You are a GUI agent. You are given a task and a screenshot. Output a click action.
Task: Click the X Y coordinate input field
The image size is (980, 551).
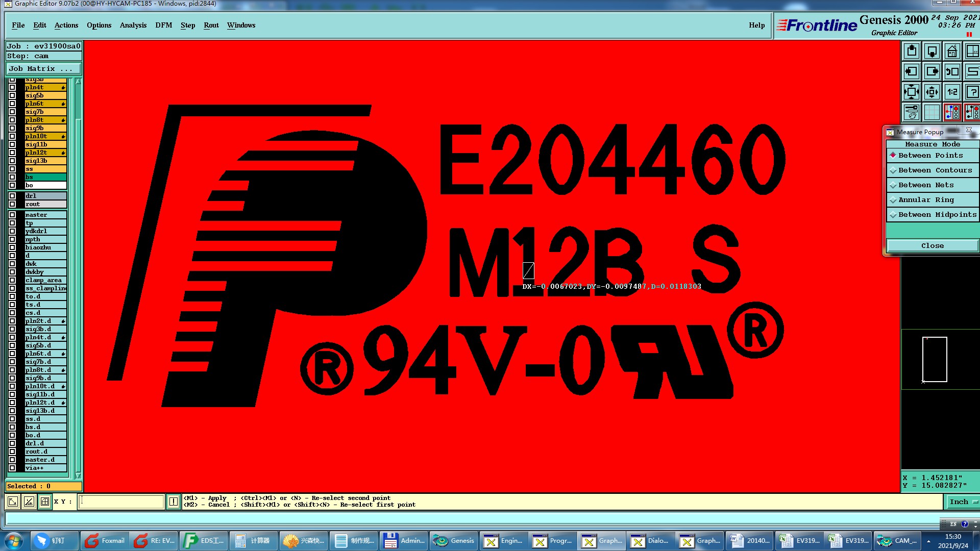[121, 502]
